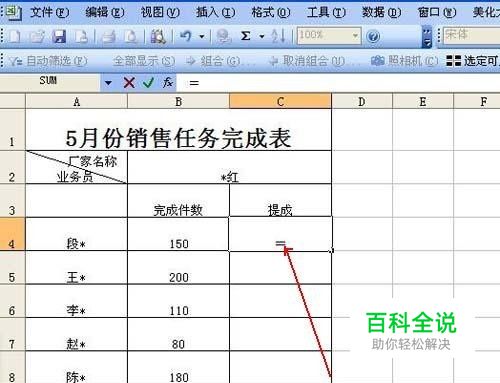Expand the toolbar options chevron
This screenshot has height=383, width=500.
[427, 37]
